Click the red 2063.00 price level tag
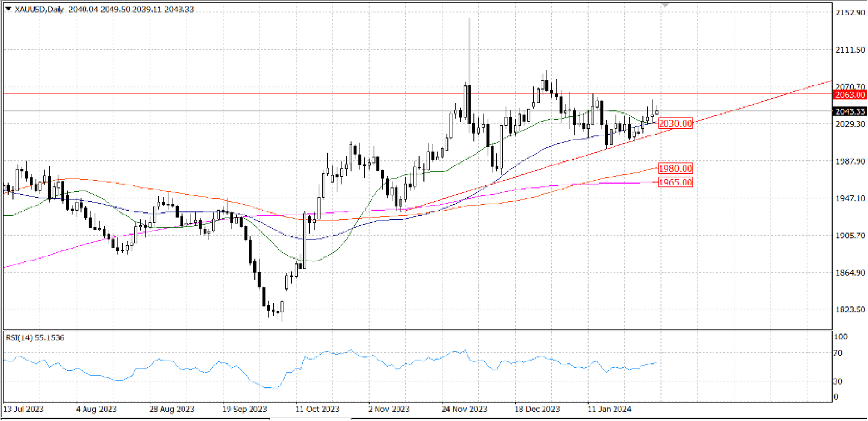 [x=850, y=95]
